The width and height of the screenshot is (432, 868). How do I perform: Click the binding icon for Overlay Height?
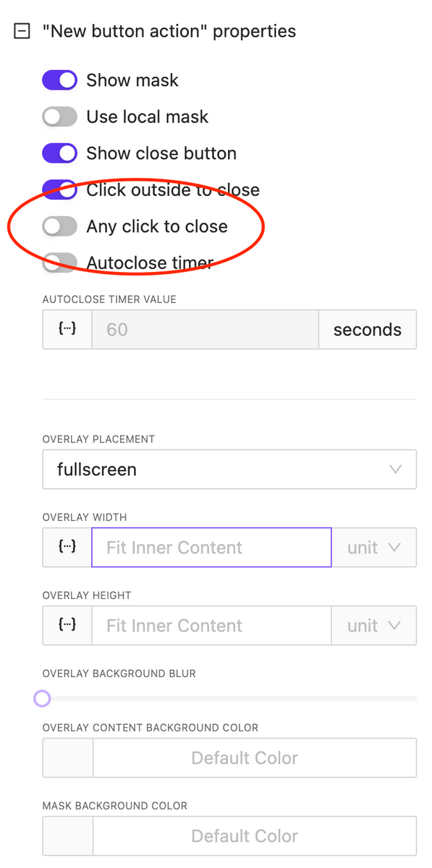point(67,626)
